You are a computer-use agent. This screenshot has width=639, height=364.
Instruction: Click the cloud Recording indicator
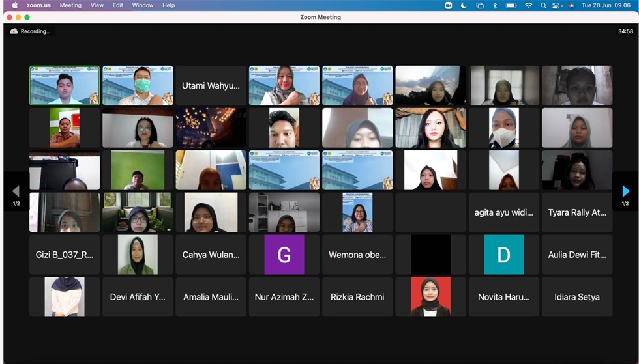tap(30, 31)
